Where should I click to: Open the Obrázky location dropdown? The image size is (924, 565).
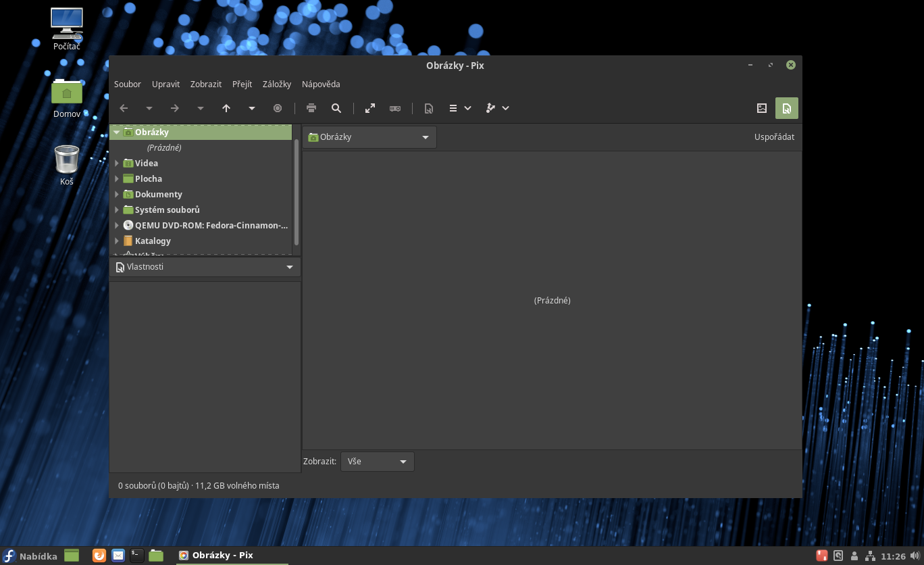point(369,137)
